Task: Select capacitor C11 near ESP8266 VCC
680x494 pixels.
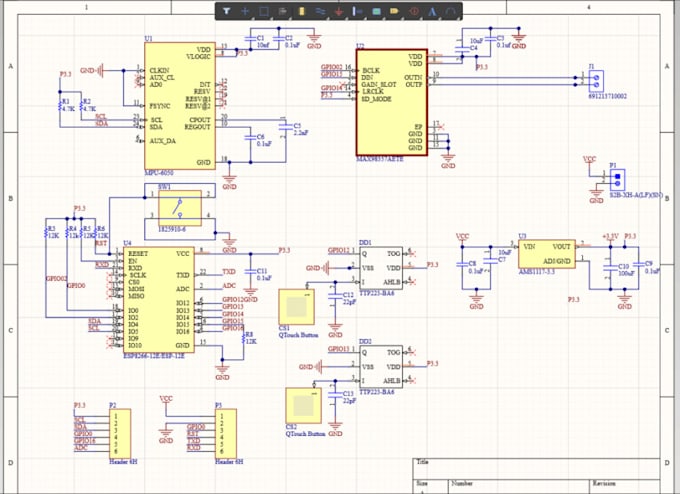Action: pos(250,272)
